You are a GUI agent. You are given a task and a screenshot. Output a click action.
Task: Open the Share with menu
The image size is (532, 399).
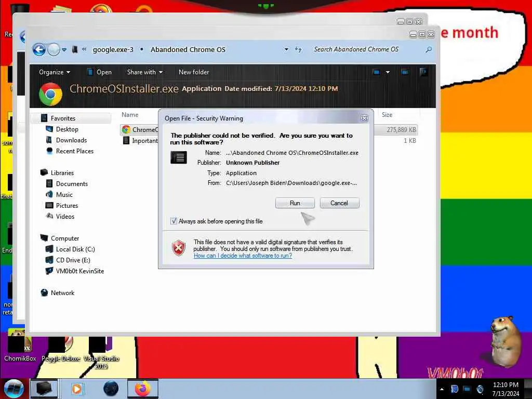[145, 72]
